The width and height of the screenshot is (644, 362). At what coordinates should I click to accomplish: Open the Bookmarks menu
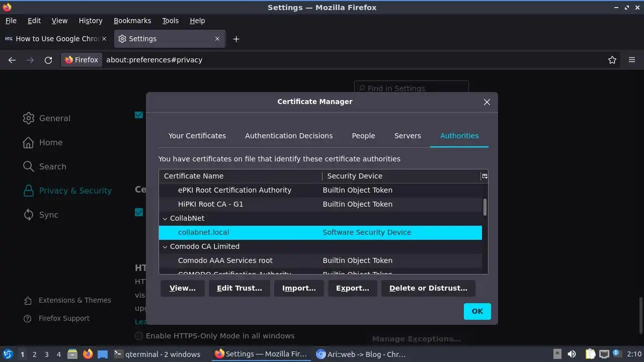pos(132,21)
